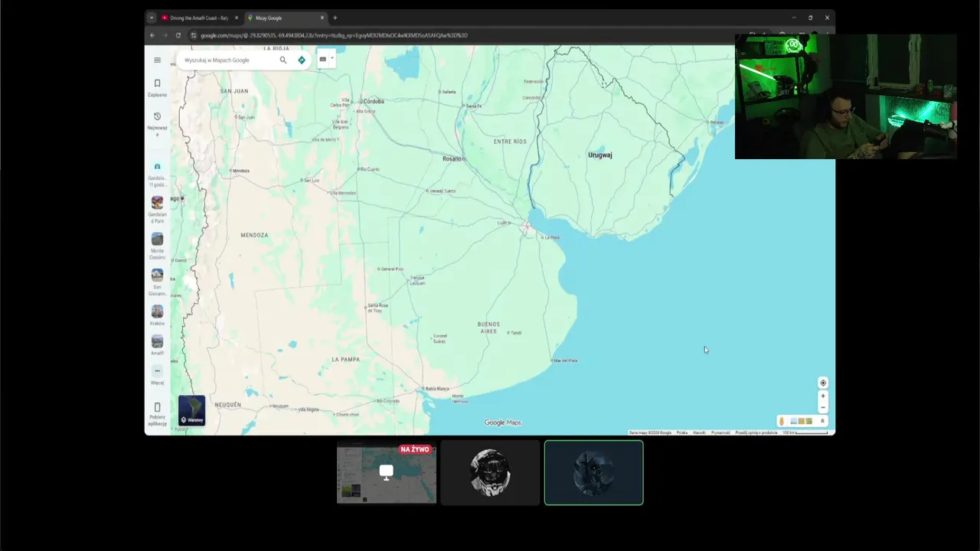Close the Driving the Amalfi Coast tab
The height and width of the screenshot is (551, 980).
[236, 18]
